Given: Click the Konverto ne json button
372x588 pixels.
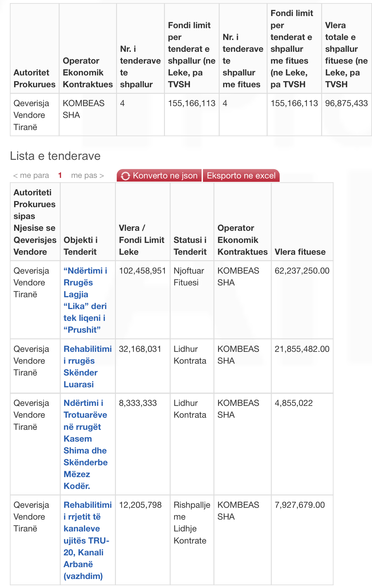Looking at the screenshot, I should 159,176.
